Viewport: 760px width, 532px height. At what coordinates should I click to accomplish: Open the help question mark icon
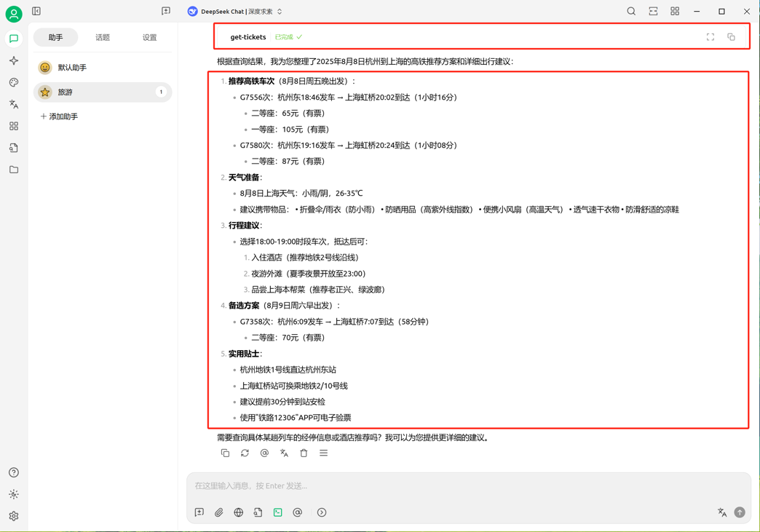coord(14,472)
